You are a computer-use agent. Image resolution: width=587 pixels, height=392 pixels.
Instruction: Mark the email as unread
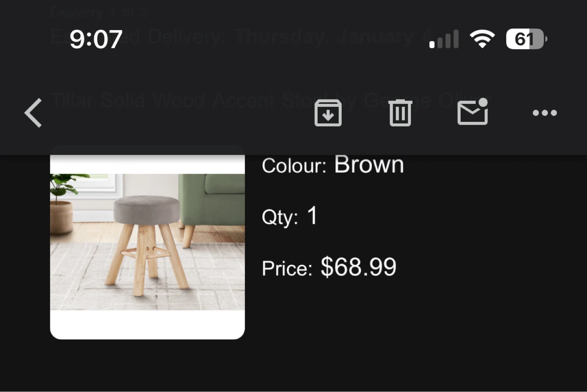(472, 112)
